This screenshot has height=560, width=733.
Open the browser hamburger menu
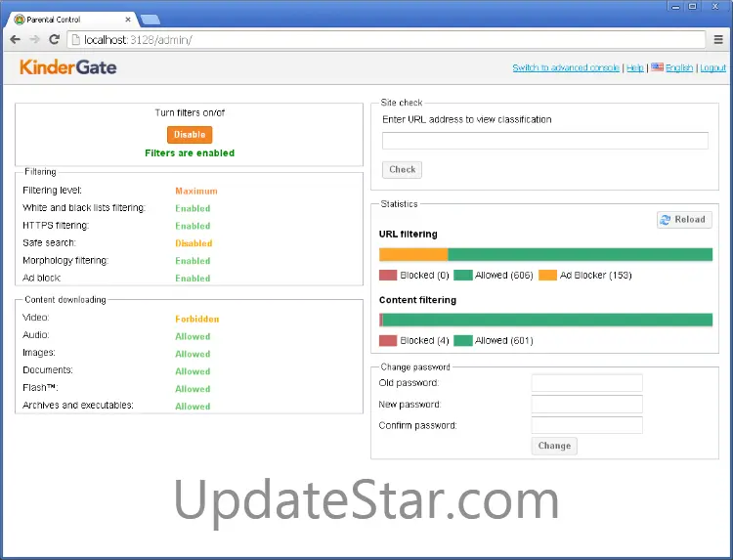point(718,40)
